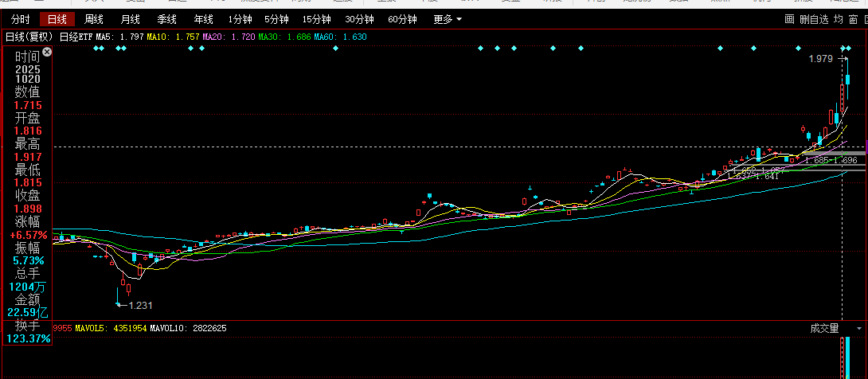
Task: Choose the 60分钟 chart period
Action: (x=402, y=18)
